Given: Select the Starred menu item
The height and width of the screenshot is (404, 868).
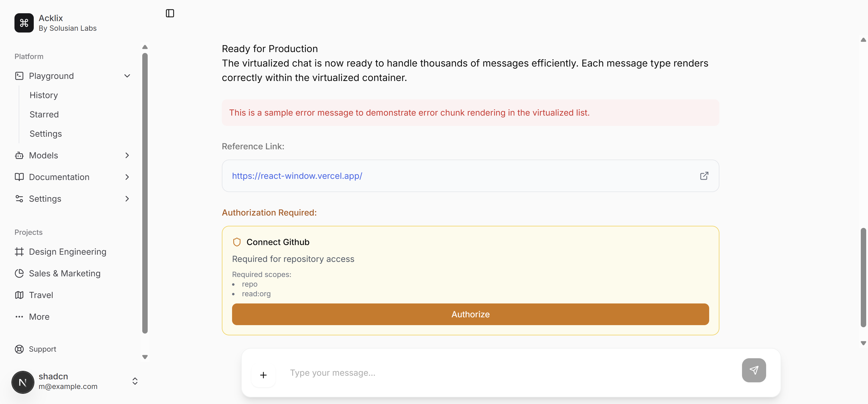Looking at the screenshot, I should click(x=44, y=114).
